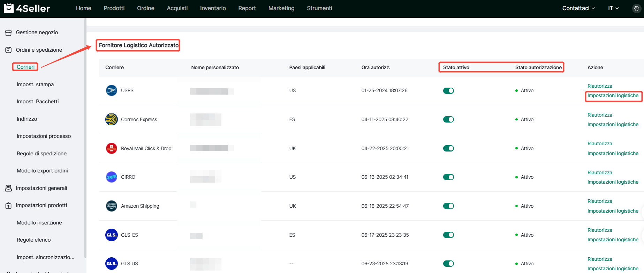The width and height of the screenshot is (644, 273).
Task: Open the settings gear icon
Action: click(x=636, y=8)
